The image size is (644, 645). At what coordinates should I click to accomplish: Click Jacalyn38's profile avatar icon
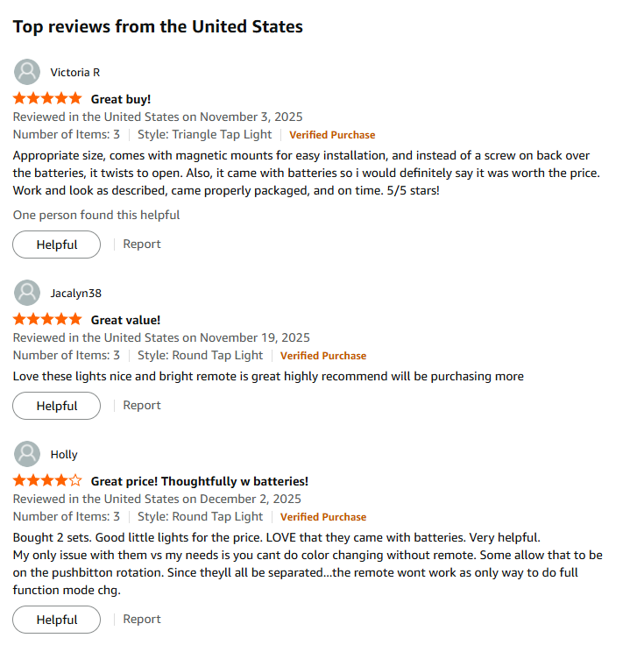[28, 293]
